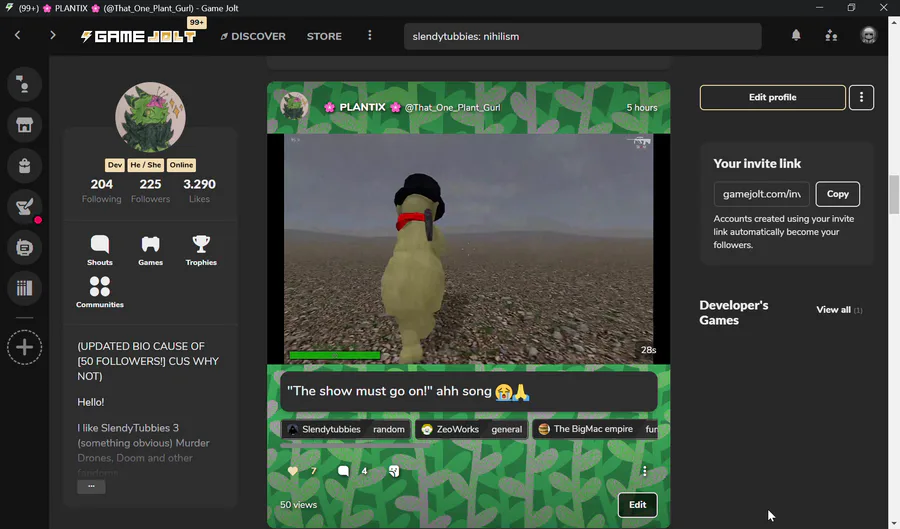Image resolution: width=900 pixels, height=529 pixels.
Task: View all Developer's Games
Action: (839, 310)
